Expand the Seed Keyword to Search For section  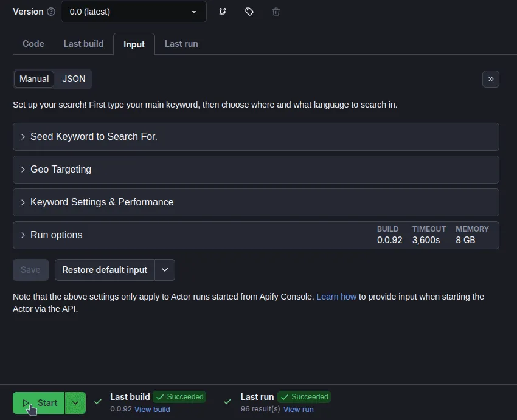(x=256, y=137)
